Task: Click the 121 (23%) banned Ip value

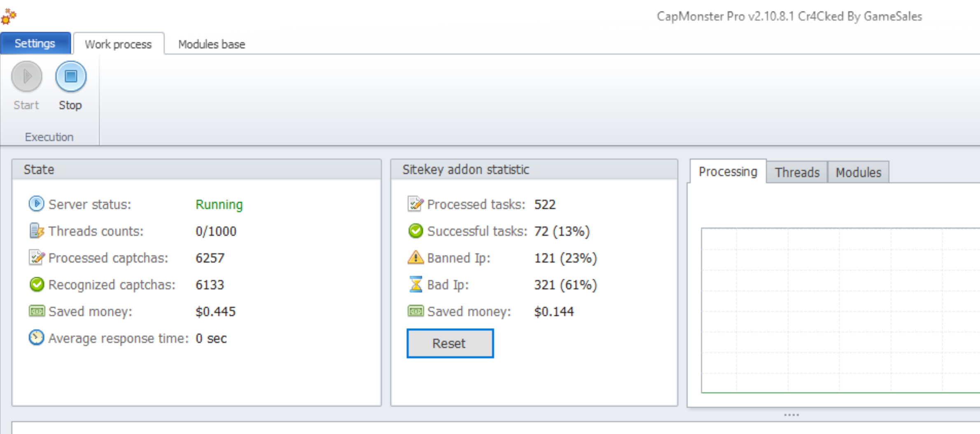Action: (565, 258)
